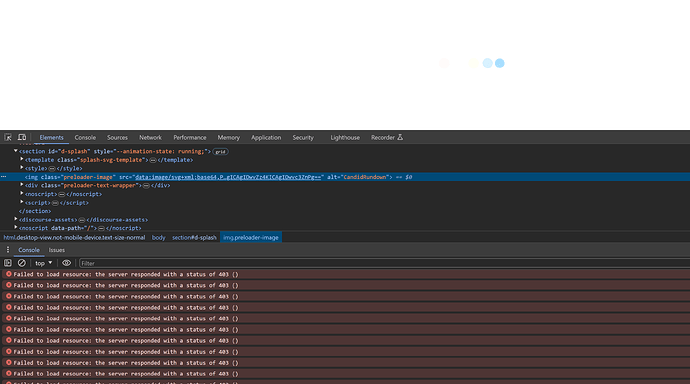This screenshot has height=384, width=690.
Task: Open the Security tab
Action: coord(303,137)
